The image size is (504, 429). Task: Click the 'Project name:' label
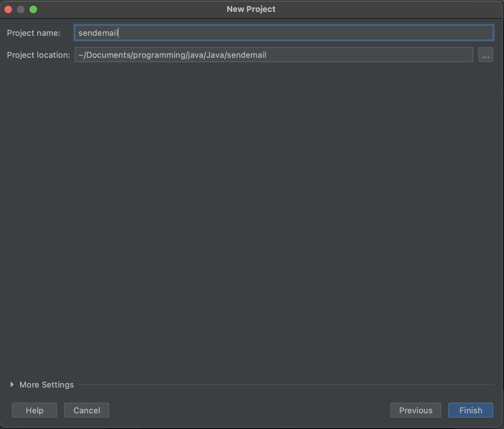click(x=34, y=33)
